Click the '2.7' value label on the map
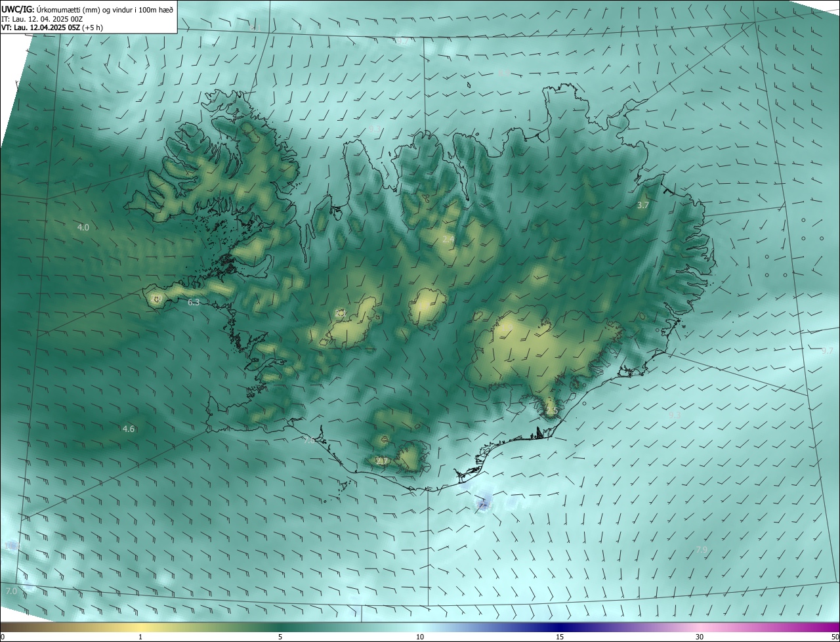Viewport: 840px width, 642px height. (381, 461)
